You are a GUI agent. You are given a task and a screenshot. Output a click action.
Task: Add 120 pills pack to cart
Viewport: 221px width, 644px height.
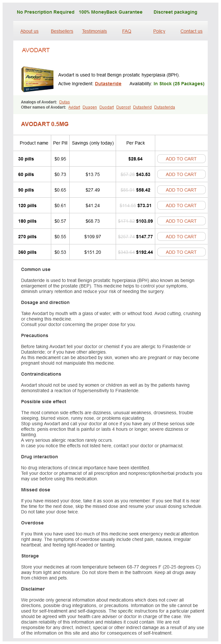(181, 205)
